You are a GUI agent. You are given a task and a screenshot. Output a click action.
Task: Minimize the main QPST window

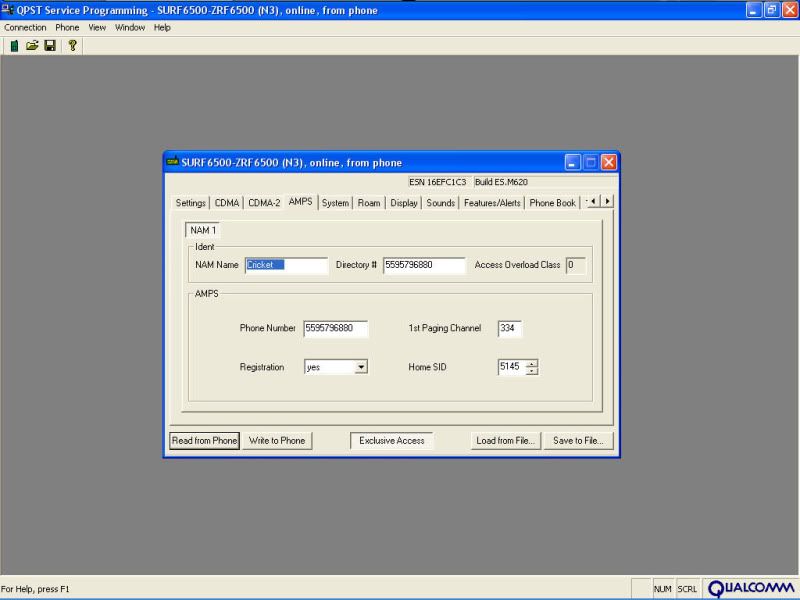[754, 10]
